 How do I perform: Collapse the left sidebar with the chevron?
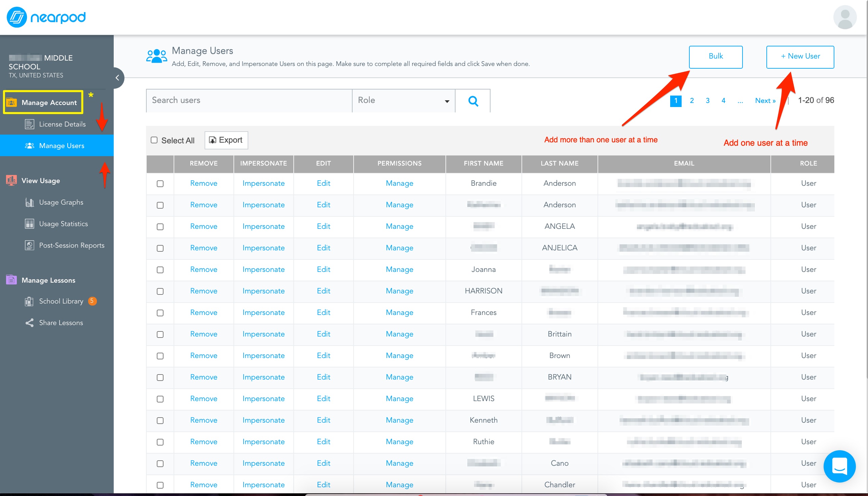(117, 78)
